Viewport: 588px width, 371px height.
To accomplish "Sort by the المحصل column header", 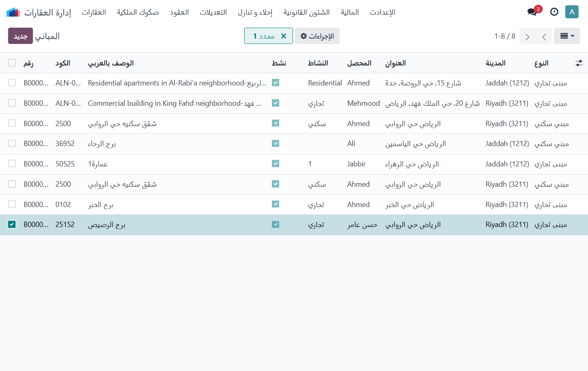I will pyautogui.click(x=359, y=63).
